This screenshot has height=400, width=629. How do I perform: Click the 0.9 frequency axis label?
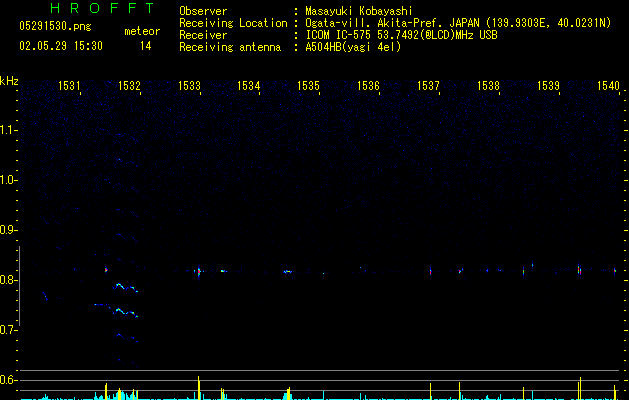tap(9, 230)
